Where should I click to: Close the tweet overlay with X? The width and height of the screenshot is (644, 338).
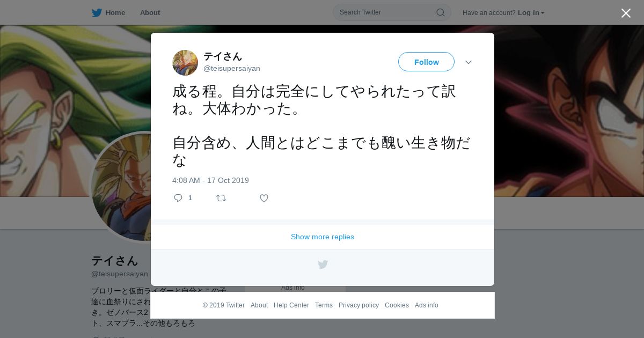coord(626,13)
